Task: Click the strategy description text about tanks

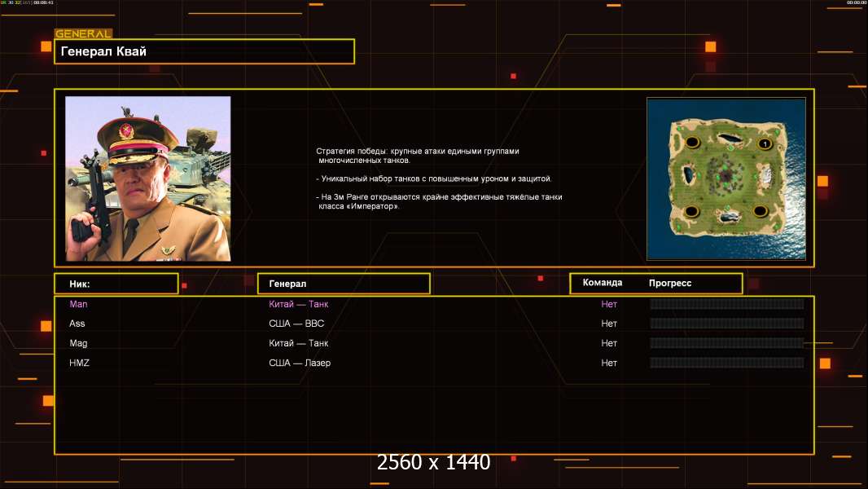Action: pos(438,178)
